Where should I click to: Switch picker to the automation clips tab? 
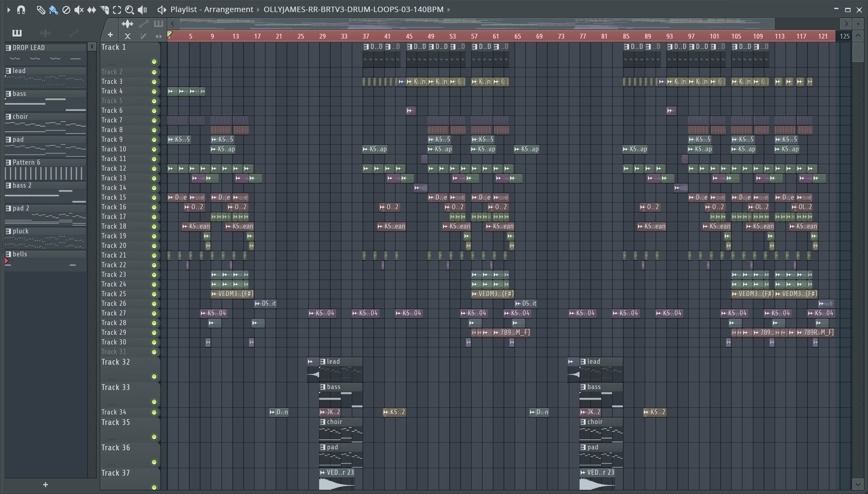point(74,33)
